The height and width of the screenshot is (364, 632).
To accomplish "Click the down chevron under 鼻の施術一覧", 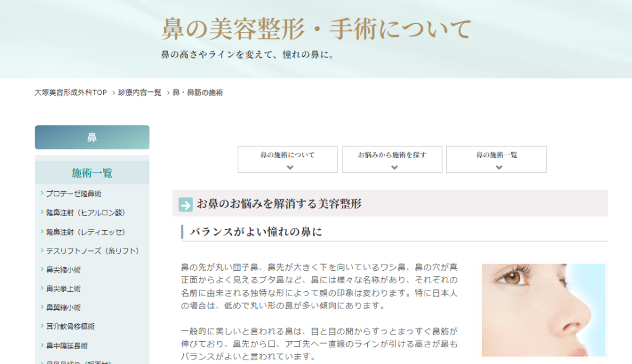I will [496, 167].
